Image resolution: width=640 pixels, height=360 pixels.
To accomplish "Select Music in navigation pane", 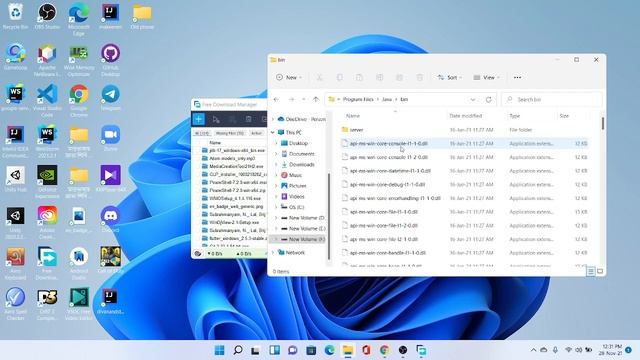I will click(x=295, y=175).
